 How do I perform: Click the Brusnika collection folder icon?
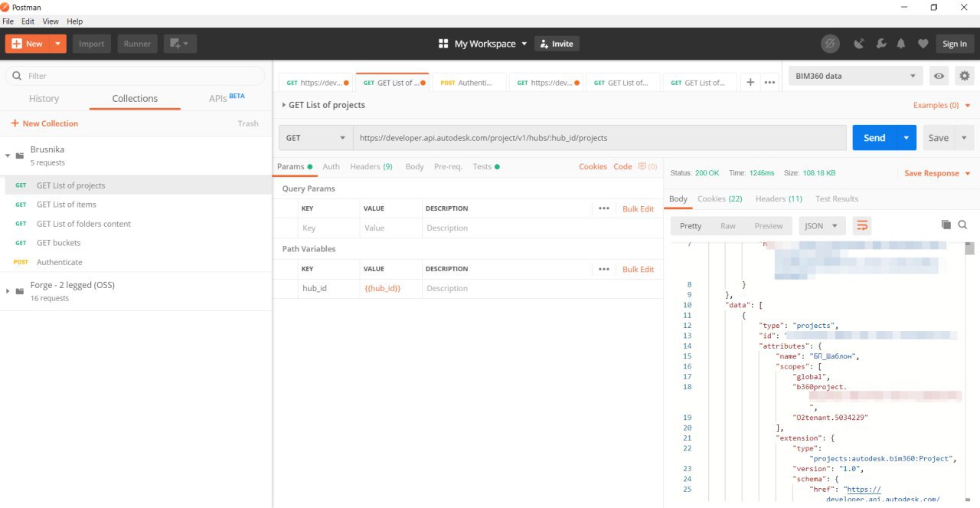20,156
